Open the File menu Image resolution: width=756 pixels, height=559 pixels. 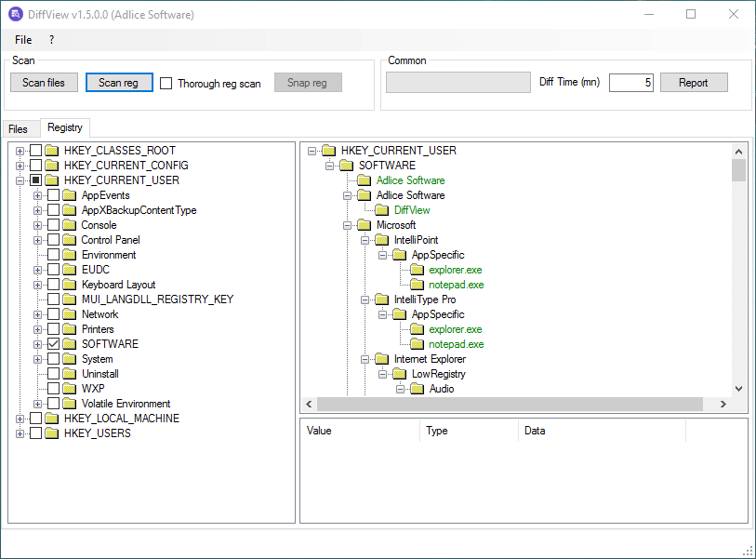[23, 40]
